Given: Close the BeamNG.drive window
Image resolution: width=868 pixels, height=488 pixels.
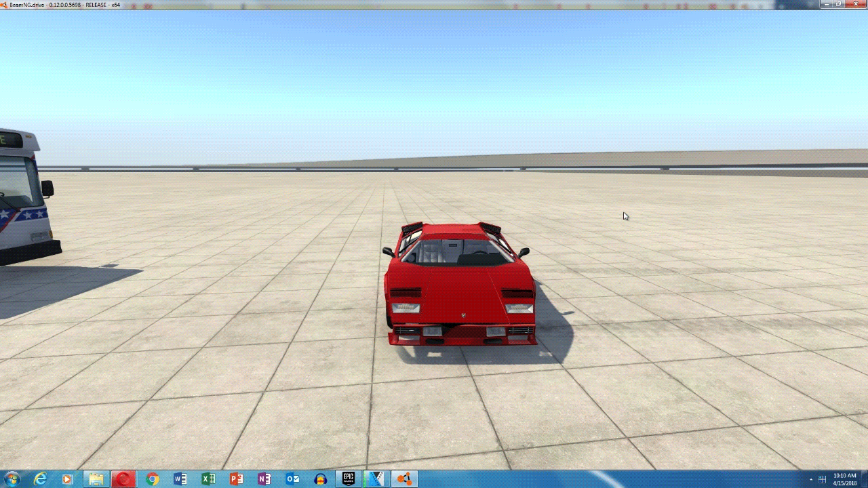Looking at the screenshot, I should (x=855, y=4).
